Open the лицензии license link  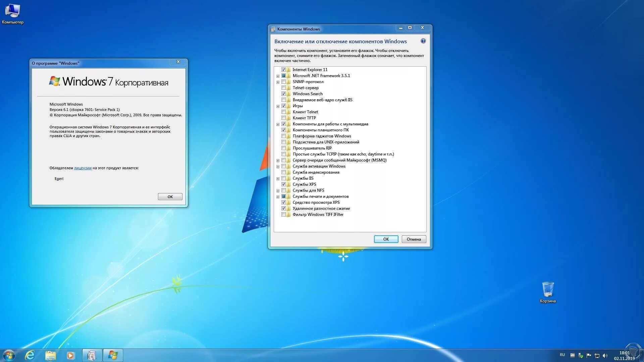click(x=83, y=168)
